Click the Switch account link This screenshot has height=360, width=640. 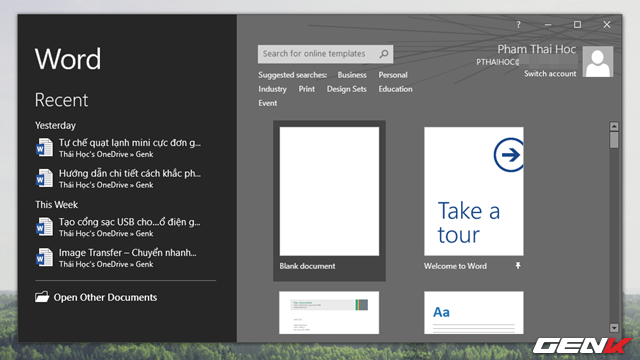[x=550, y=74]
